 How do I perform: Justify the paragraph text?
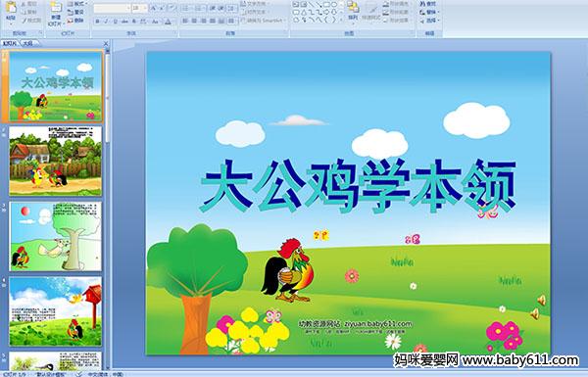[x=213, y=21]
